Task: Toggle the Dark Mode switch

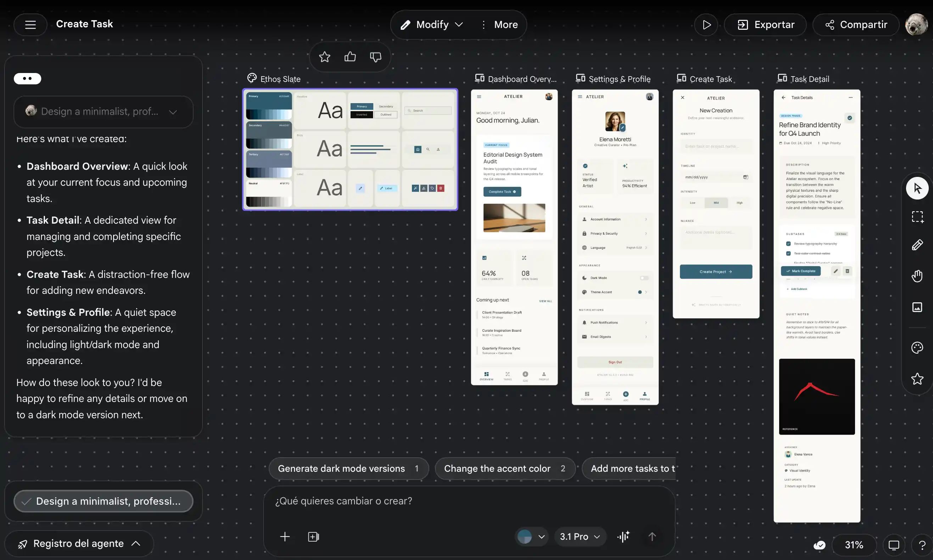Action: pos(644,278)
